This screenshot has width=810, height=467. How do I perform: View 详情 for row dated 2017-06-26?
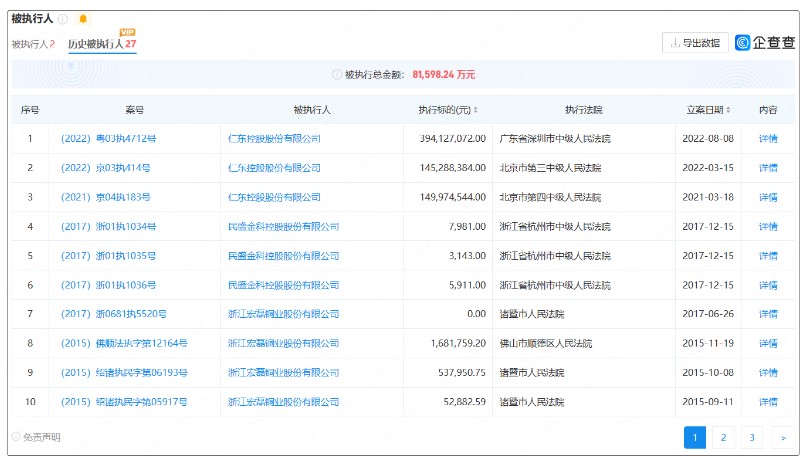coord(768,314)
